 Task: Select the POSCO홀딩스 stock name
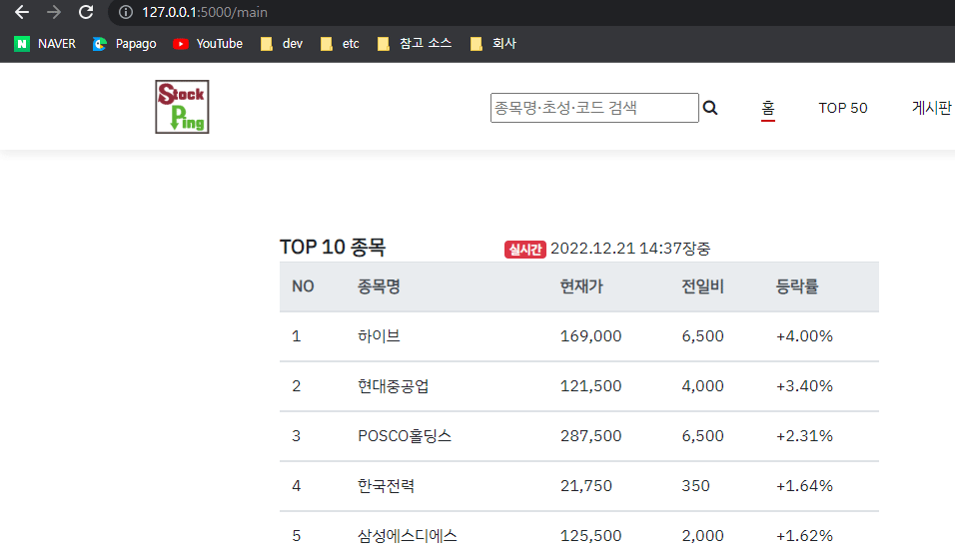tap(405, 436)
